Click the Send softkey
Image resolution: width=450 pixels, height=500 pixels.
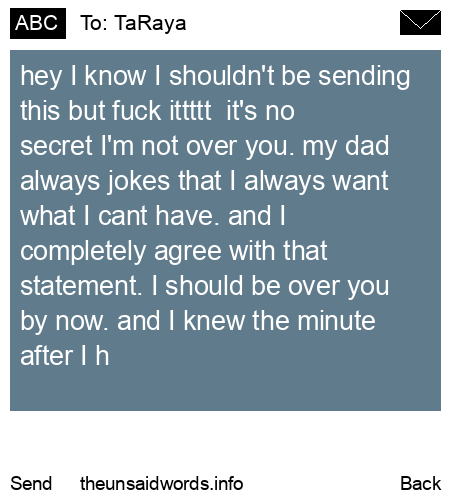coord(31,483)
